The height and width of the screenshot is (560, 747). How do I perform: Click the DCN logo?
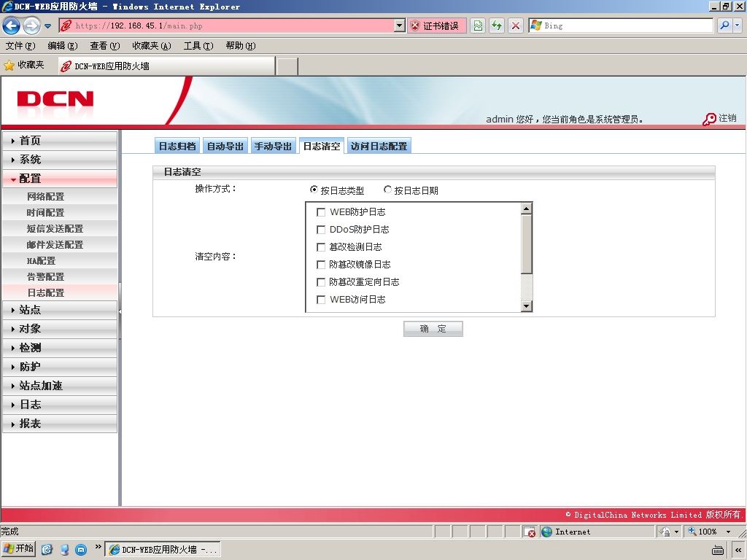55,99
